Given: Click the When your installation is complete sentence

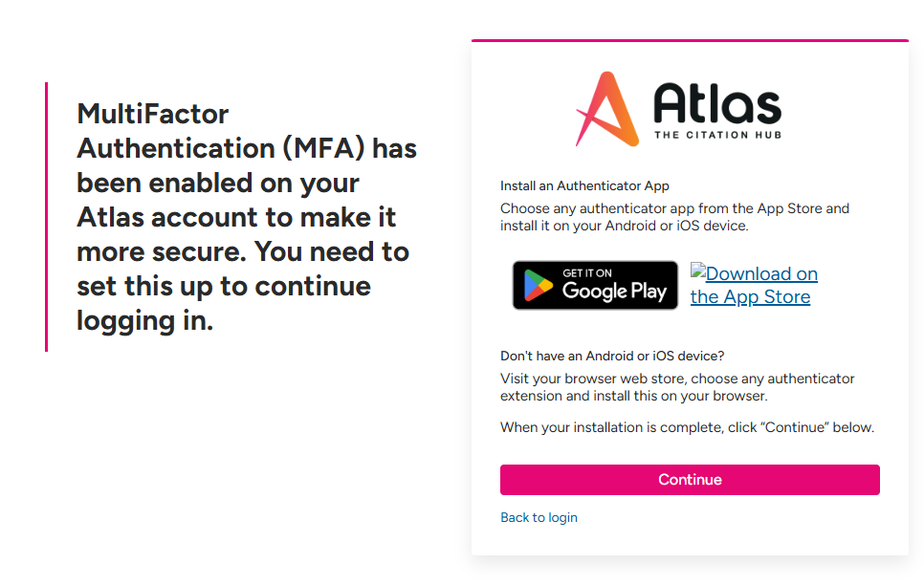Looking at the screenshot, I should point(687,427).
